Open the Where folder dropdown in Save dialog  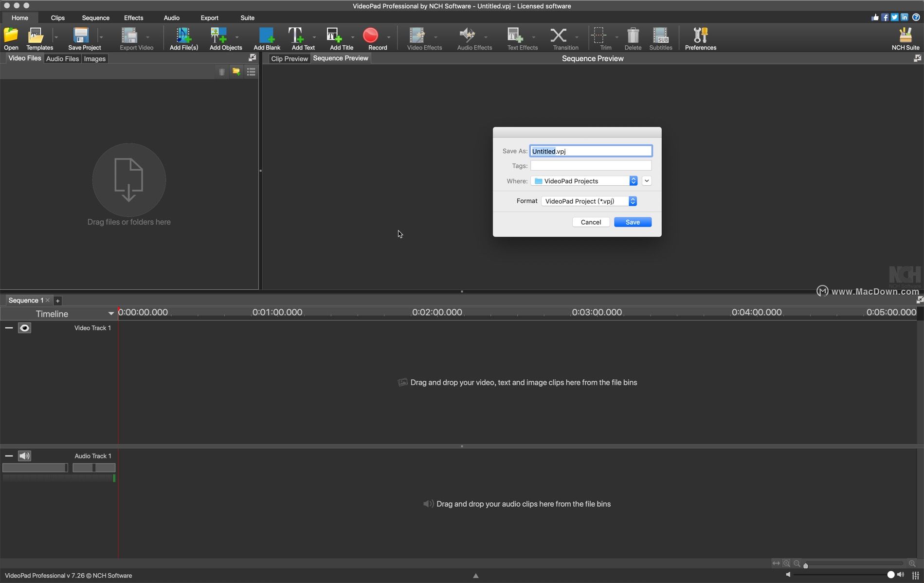tap(633, 180)
